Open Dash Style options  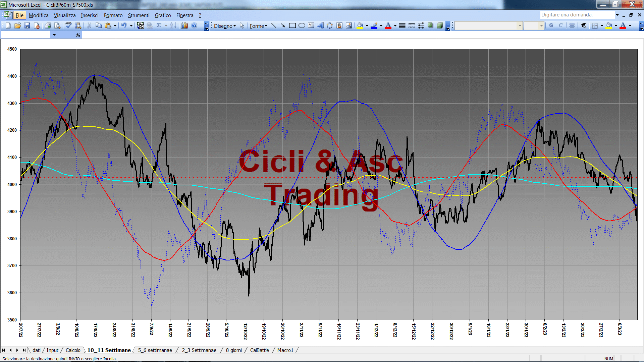(x=412, y=25)
